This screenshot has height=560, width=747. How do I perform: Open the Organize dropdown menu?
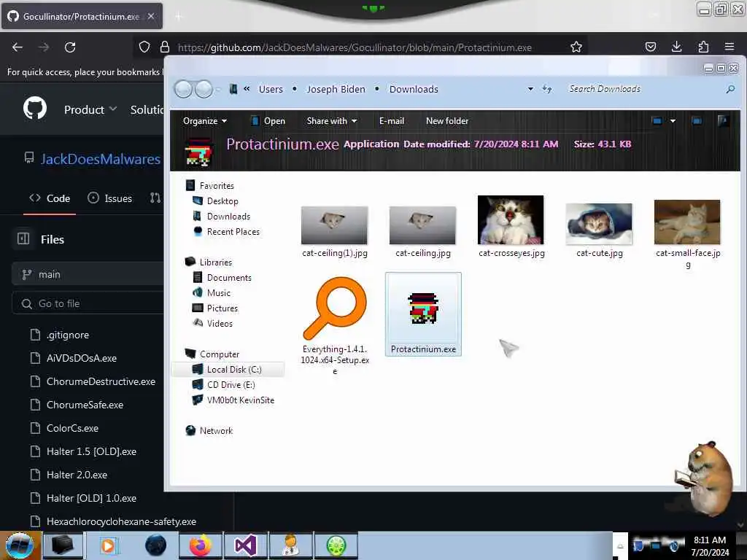click(x=205, y=121)
